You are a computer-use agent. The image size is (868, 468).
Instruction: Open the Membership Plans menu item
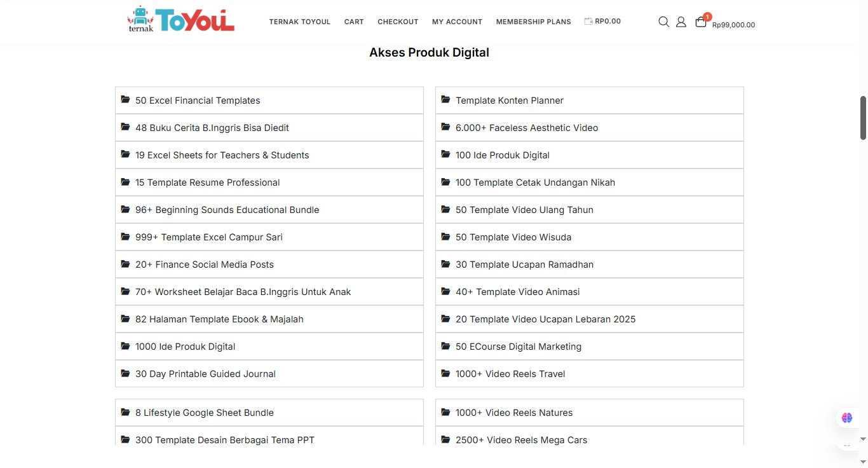(533, 22)
